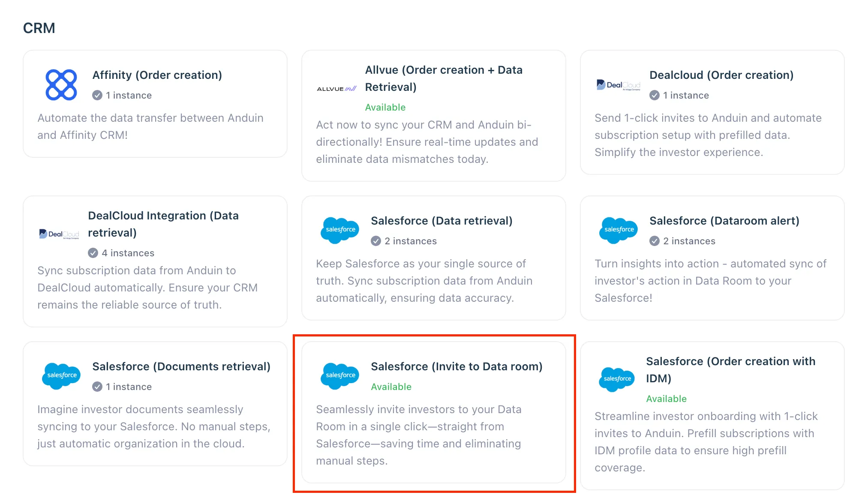
Task: Click description 'Send 1-click invites to Anduin'
Action: pos(708,135)
